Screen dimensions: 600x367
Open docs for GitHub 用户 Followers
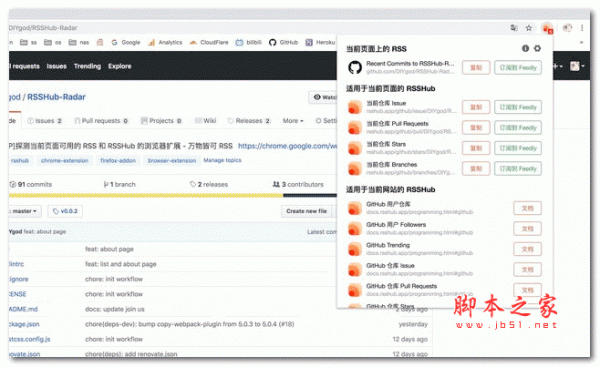tap(527, 228)
